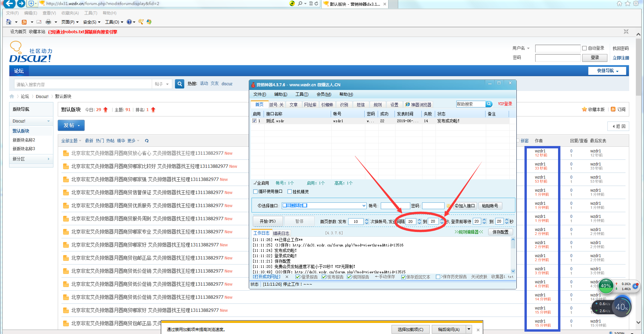Increase the 间隔 interval with the up stepper

click(x=420, y=220)
